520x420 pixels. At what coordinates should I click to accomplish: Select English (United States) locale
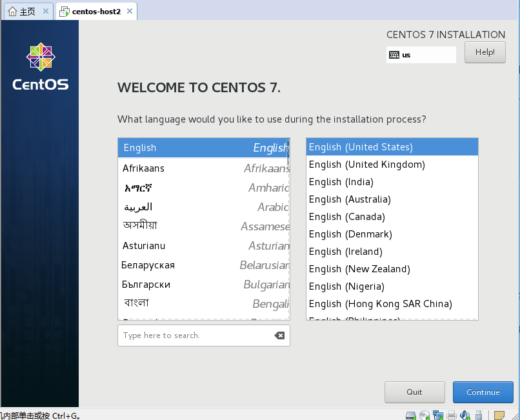click(392, 147)
